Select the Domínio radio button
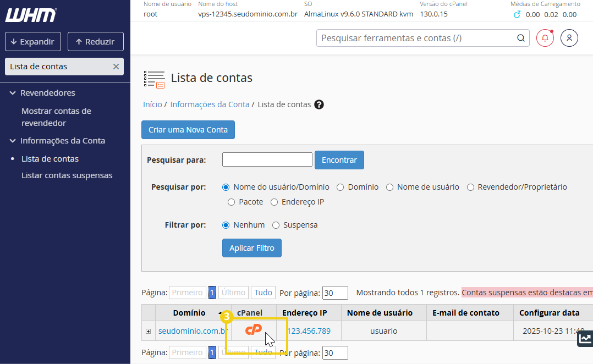 tap(341, 187)
